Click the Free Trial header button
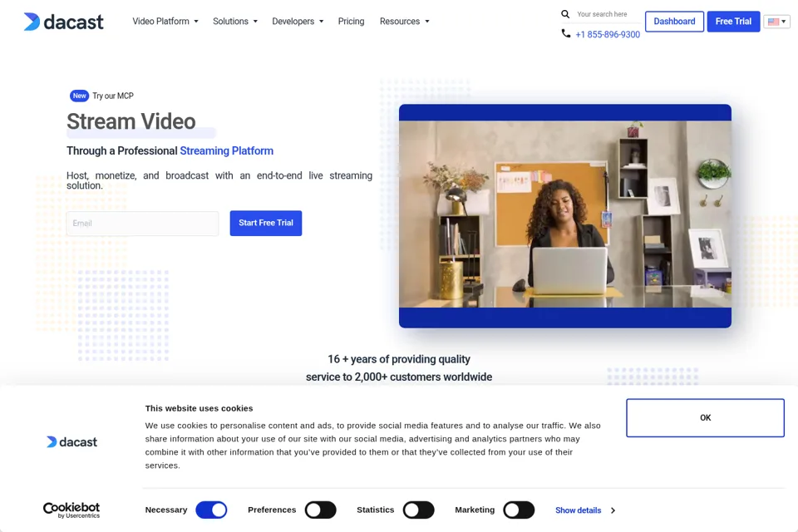Viewport: 798px width, 532px height. pyautogui.click(x=733, y=22)
